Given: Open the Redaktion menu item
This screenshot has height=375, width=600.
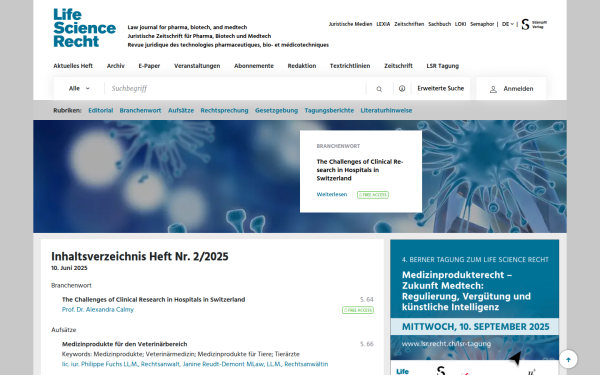Looking at the screenshot, I should click(x=302, y=66).
